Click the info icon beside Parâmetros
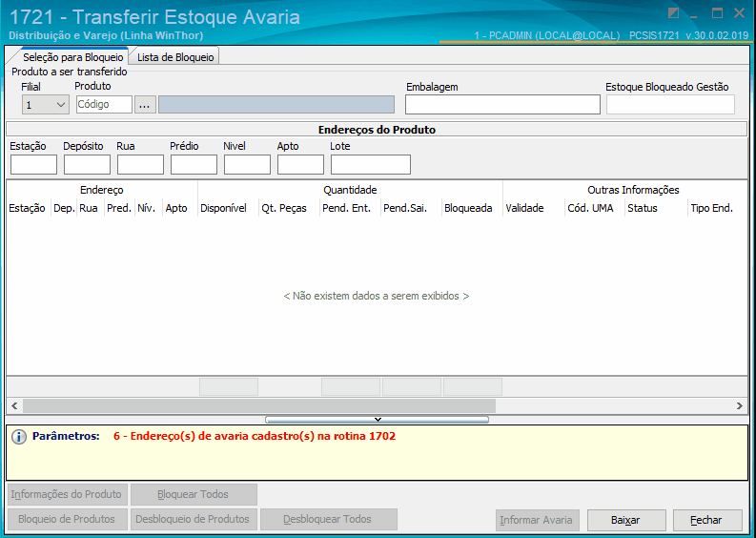 point(19,437)
